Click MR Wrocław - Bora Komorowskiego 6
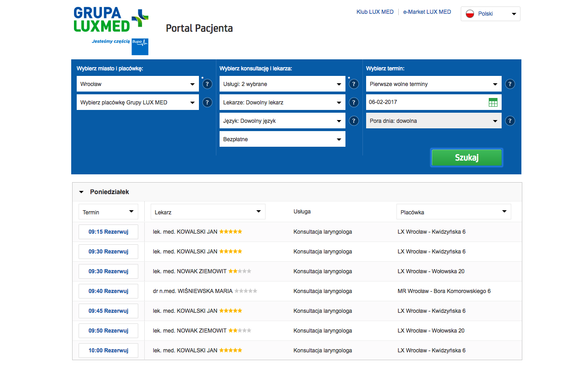588x368 pixels. [444, 291]
